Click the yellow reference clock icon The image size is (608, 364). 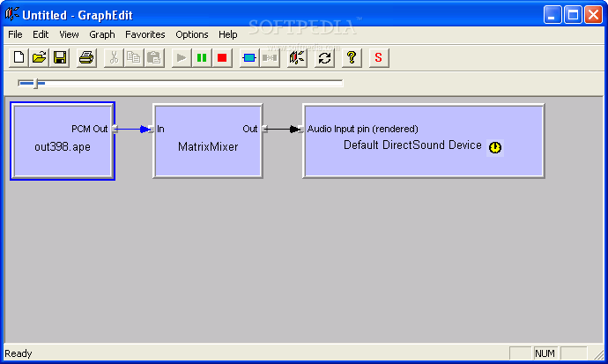click(495, 147)
